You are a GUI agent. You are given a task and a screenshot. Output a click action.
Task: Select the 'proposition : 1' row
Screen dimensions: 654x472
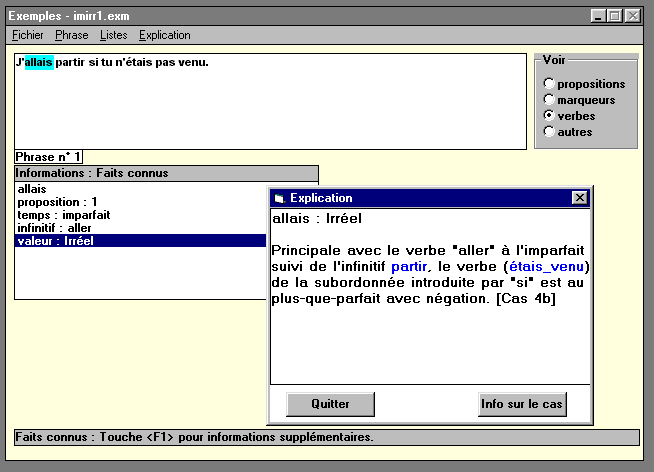coord(140,202)
